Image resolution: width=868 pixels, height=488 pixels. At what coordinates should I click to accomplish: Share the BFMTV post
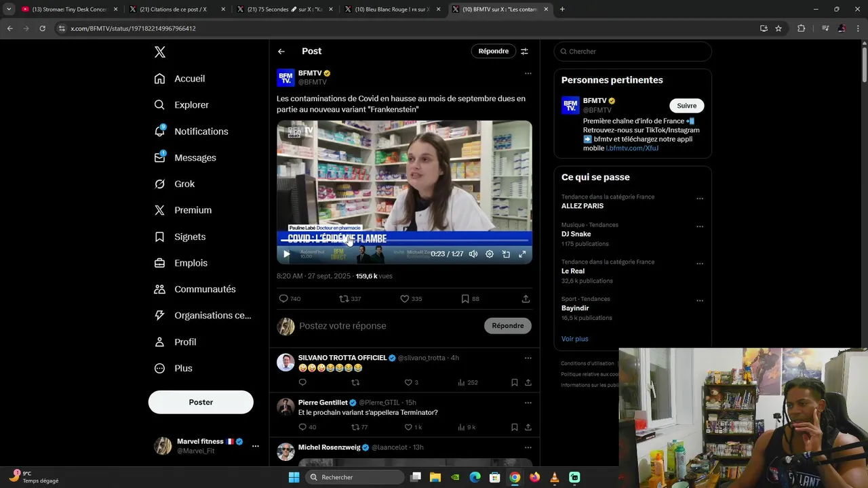click(526, 299)
